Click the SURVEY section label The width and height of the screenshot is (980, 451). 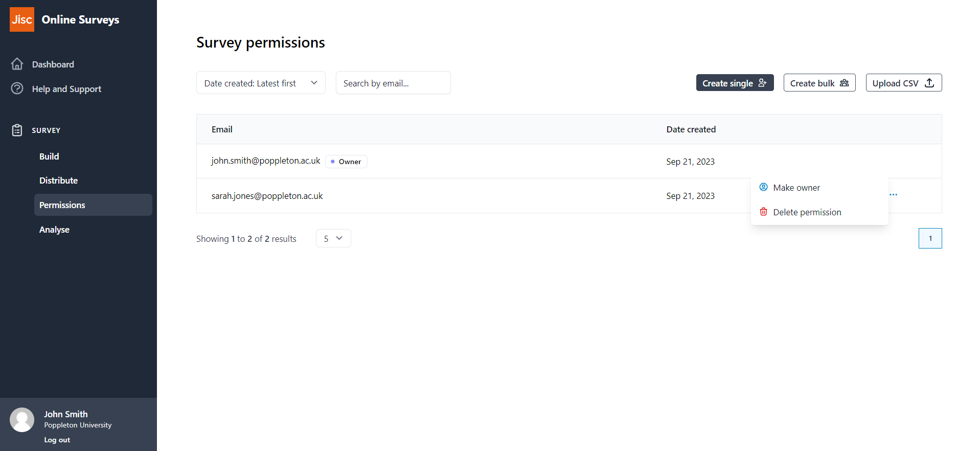click(x=46, y=130)
